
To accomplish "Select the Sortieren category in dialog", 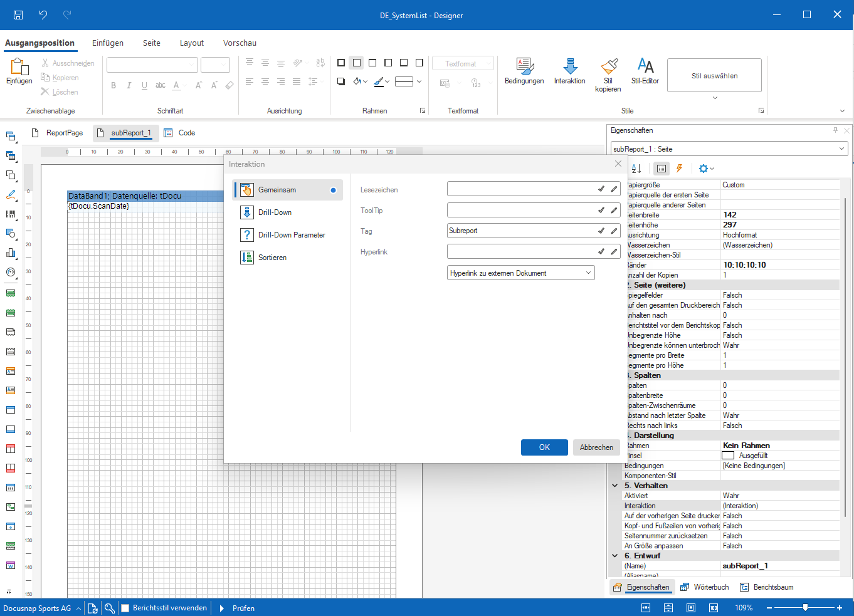I will coord(287,258).
